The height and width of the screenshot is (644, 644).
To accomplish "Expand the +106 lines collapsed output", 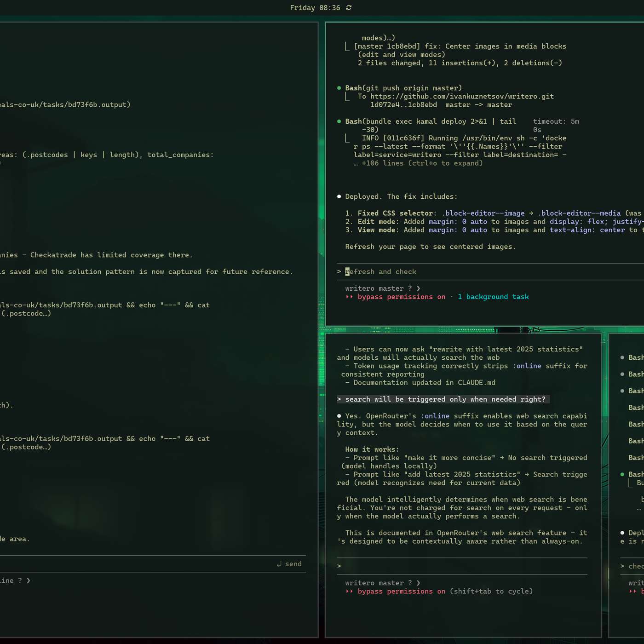I will (419, 163).
